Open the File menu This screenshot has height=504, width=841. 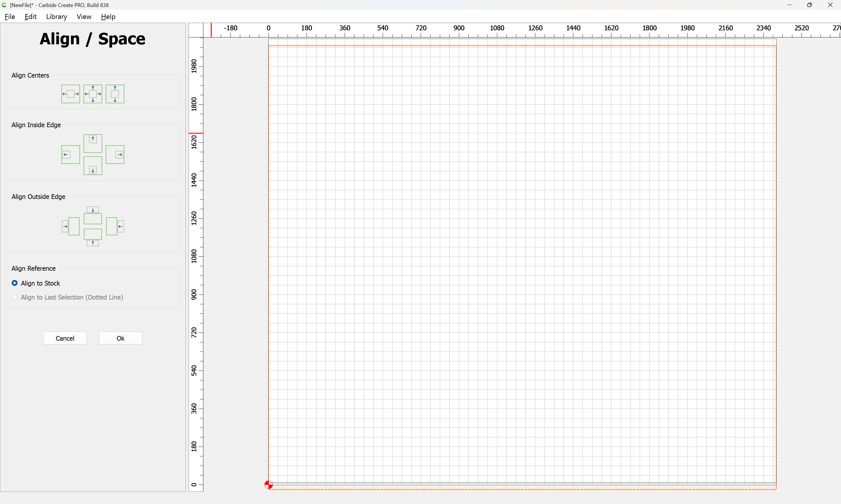point(10,17)
